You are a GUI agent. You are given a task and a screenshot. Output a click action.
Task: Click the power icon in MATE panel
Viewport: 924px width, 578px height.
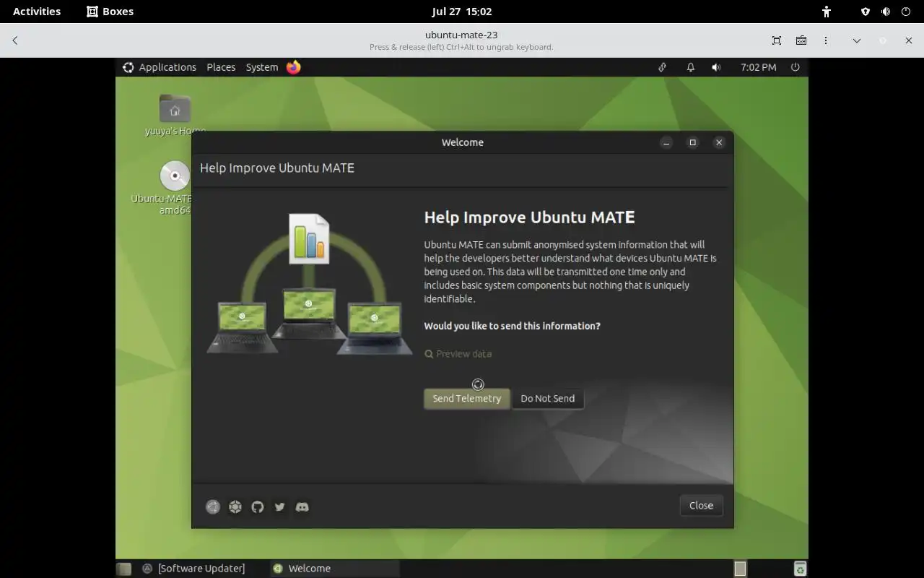(796, 67)
